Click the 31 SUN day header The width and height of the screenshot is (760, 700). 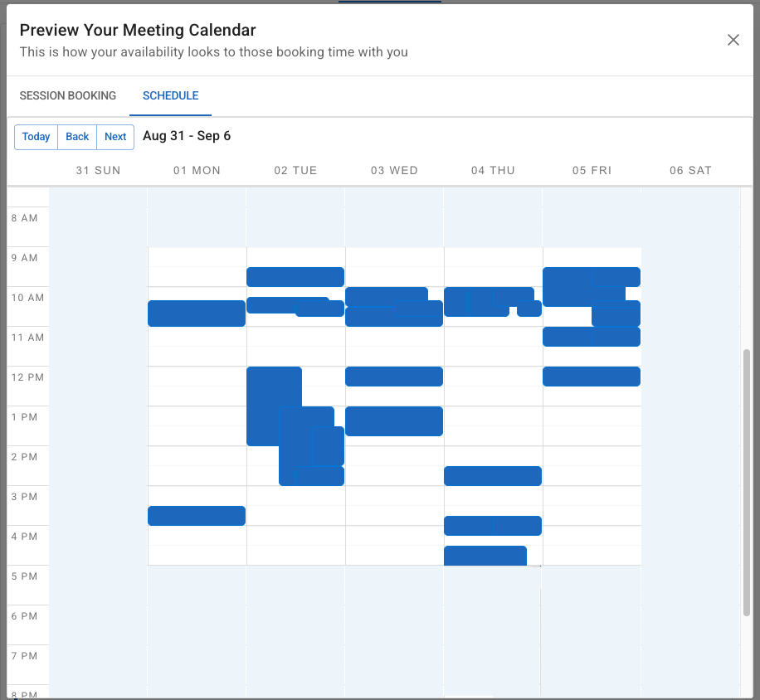98,171
